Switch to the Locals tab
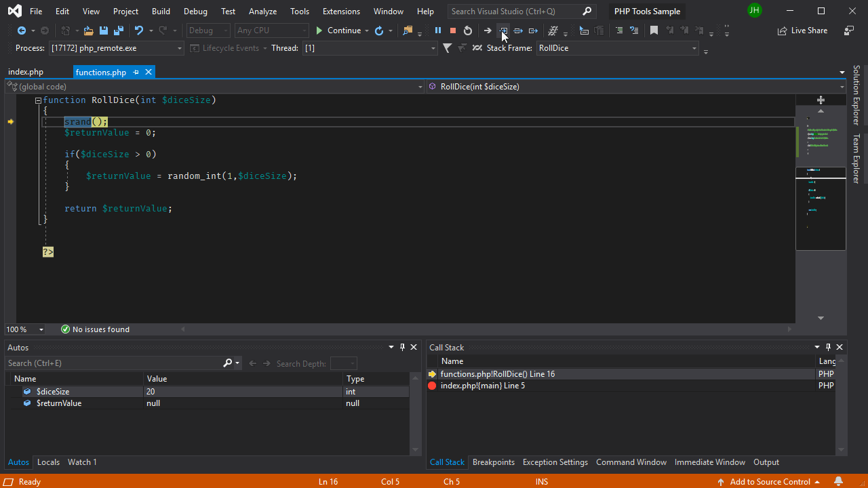 coord(48,462)
